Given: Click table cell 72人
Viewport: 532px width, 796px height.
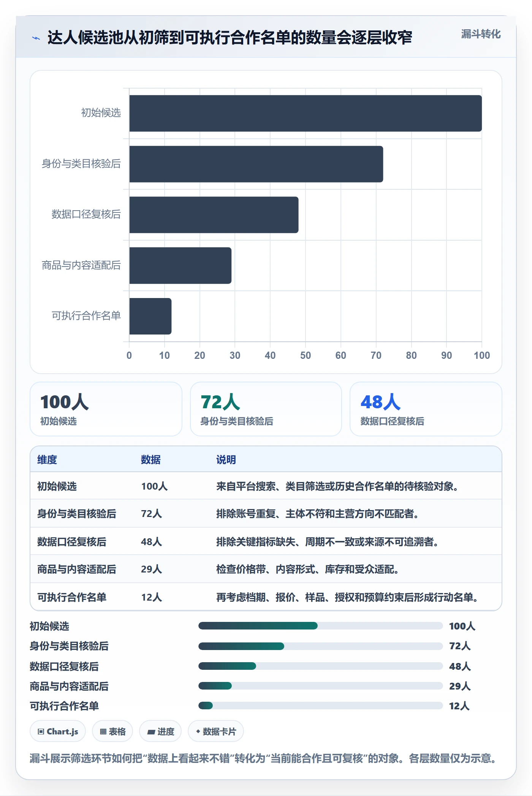Looking at the screenshot, I should (151, 514).
